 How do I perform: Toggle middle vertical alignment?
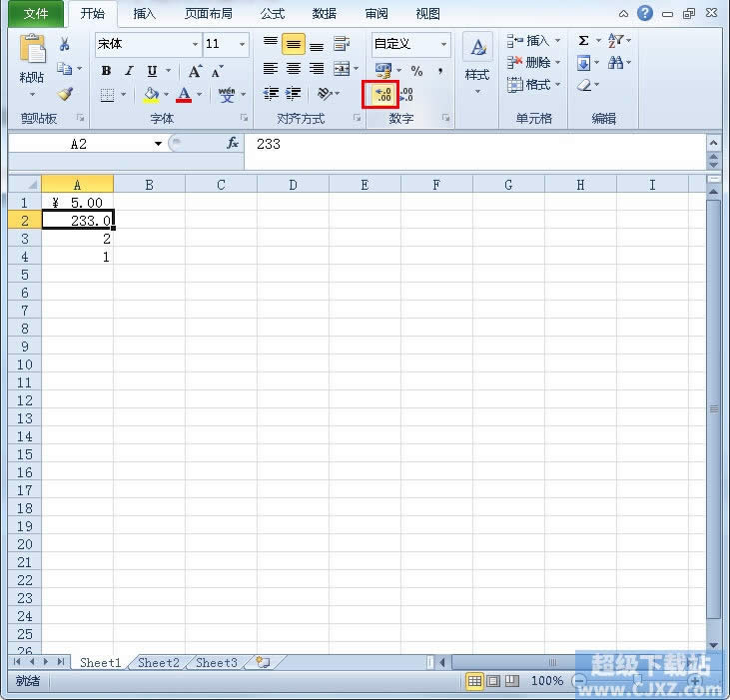tap(294, 44)
